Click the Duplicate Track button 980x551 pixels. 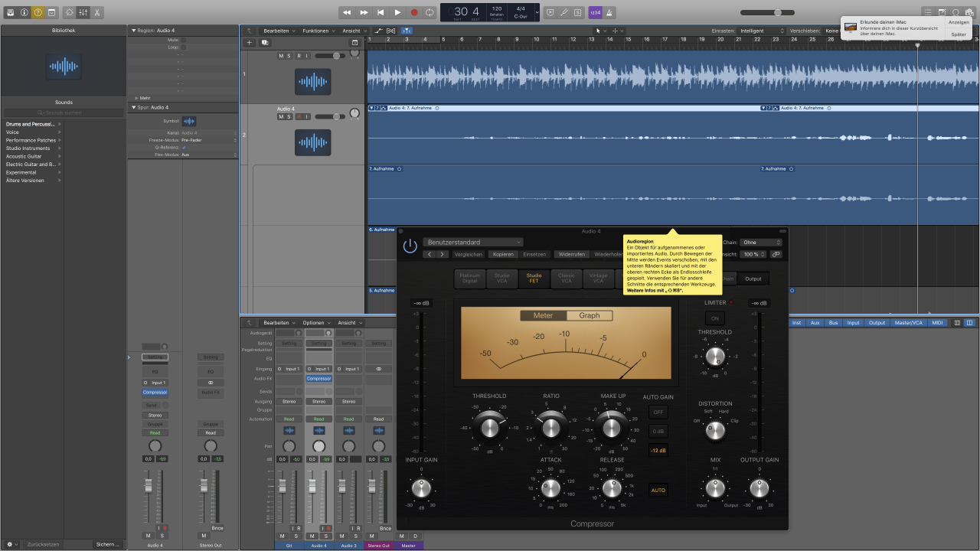click(265, 43)
